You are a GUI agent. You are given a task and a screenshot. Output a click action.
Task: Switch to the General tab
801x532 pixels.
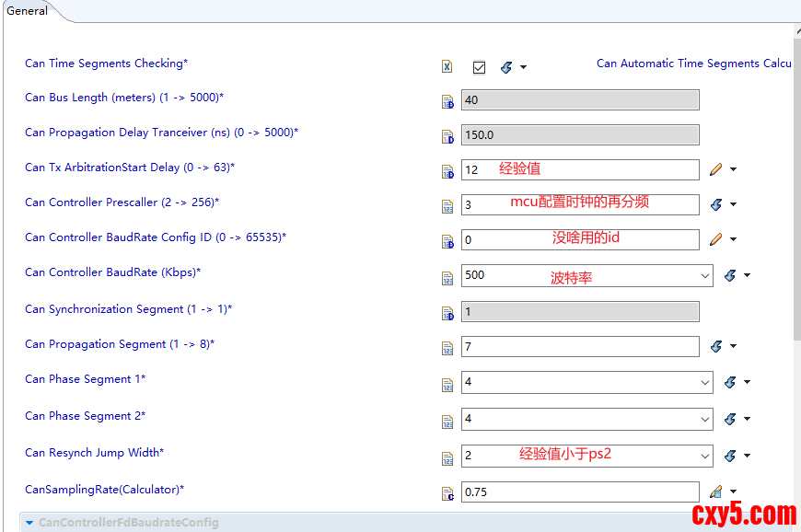27,11
